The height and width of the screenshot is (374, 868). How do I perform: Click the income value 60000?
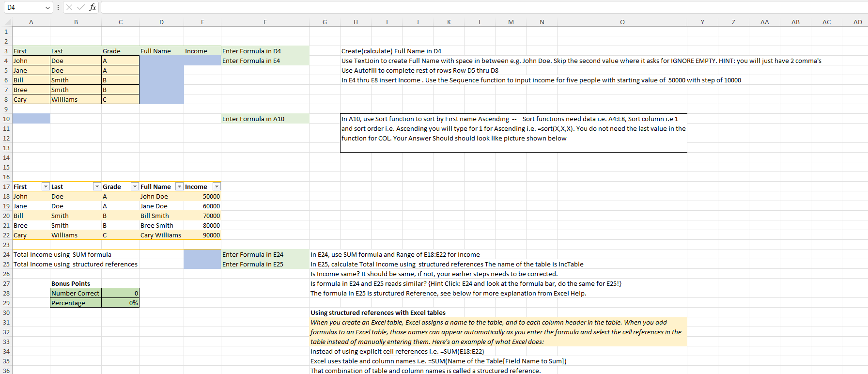click(202, 206)
